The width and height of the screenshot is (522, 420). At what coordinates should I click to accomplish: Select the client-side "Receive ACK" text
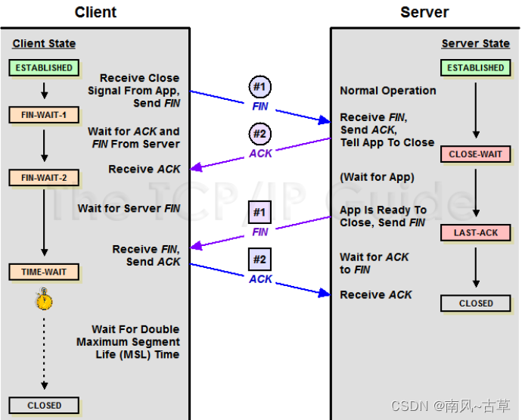(144, 170)
